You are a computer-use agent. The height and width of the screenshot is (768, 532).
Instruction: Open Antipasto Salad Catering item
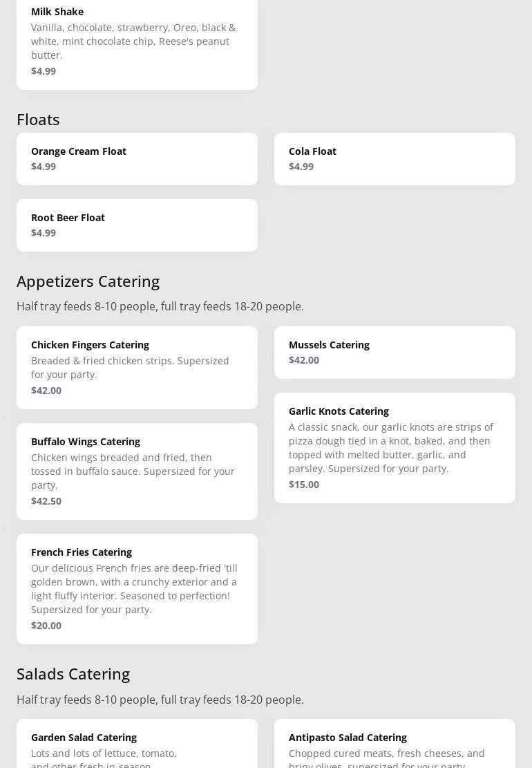395,744
